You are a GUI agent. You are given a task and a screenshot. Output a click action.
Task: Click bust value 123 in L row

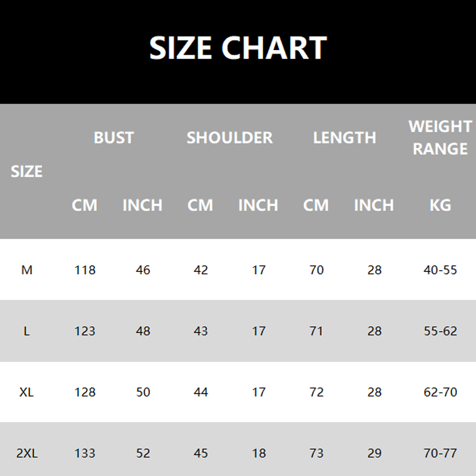85,331
